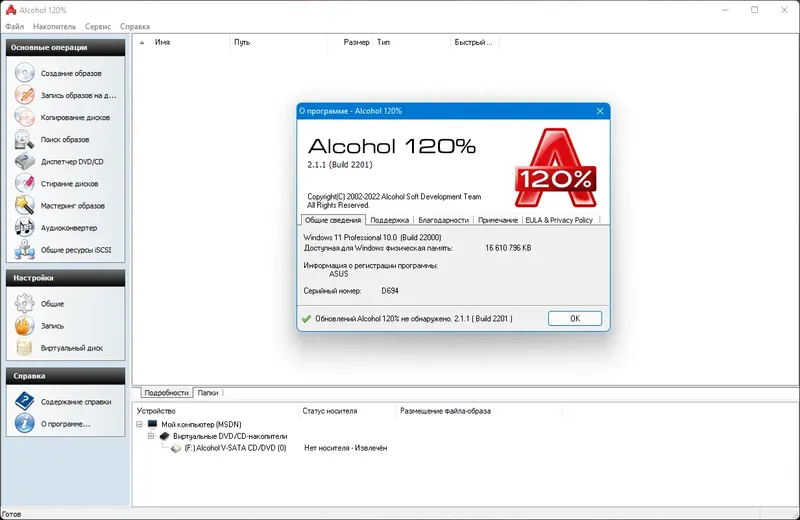
Task: Open Создание образов operation
Action: click(71, 73)
